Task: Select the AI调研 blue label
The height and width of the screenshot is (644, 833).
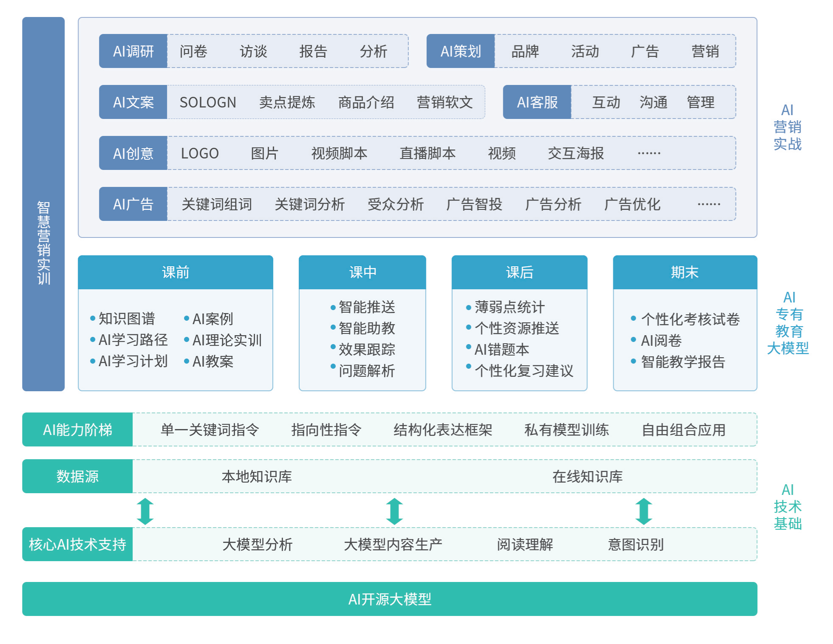Action: tap(133, 51)
